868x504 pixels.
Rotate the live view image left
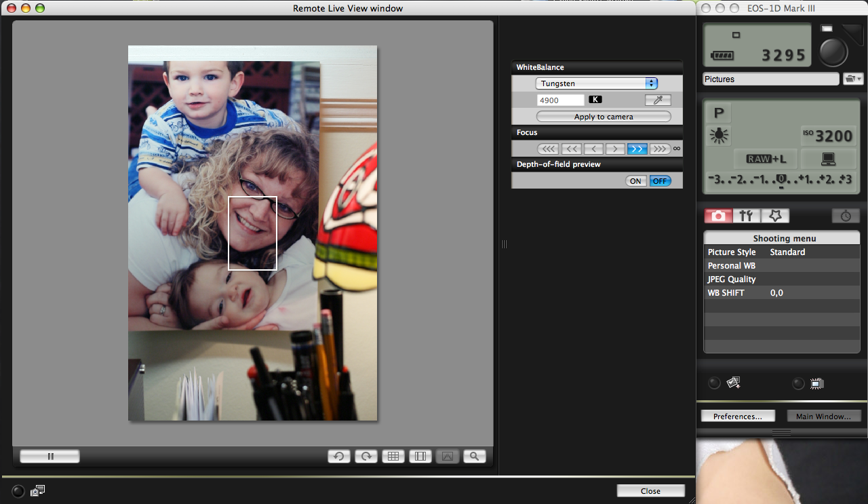(x=338, y=457)
